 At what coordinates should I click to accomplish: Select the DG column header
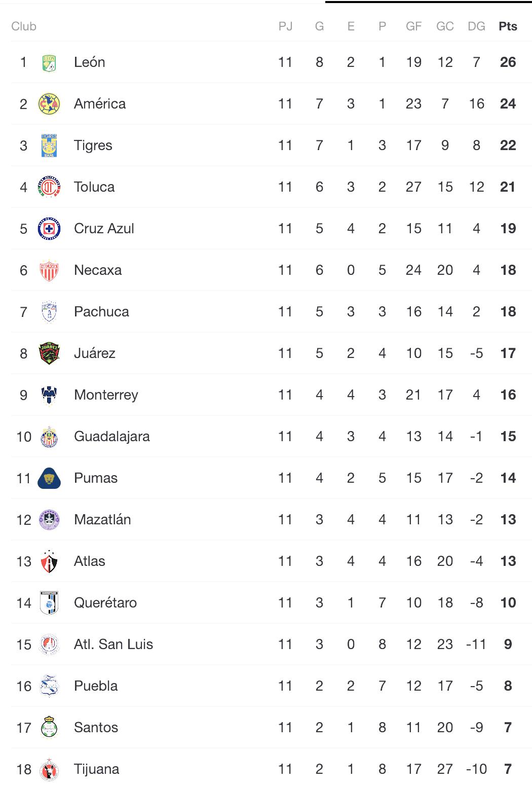476,26
